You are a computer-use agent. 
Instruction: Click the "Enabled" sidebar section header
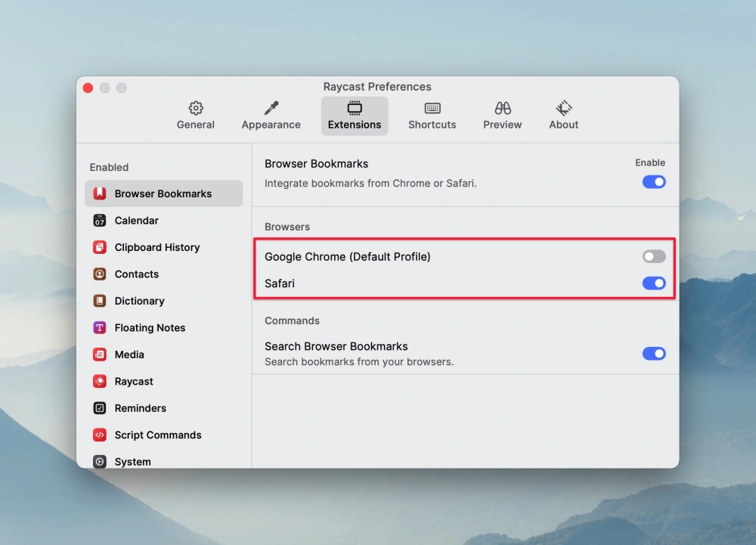109,167
